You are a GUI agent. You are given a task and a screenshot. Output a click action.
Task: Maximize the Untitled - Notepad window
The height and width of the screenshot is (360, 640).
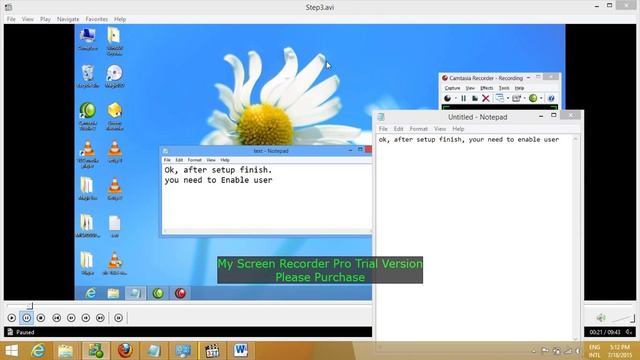(x=553, y=116)
